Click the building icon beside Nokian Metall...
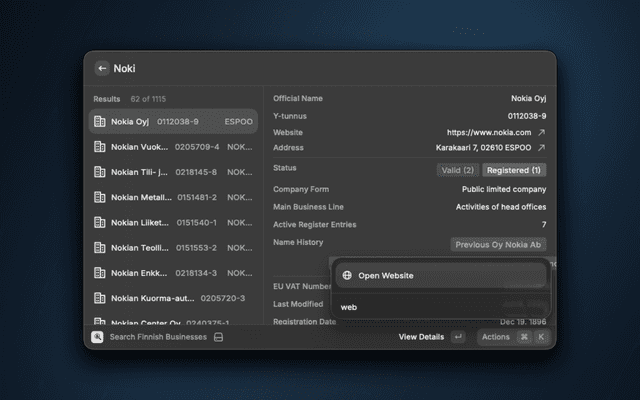Viewport: 640px width, 400px height. pos(100,197)
